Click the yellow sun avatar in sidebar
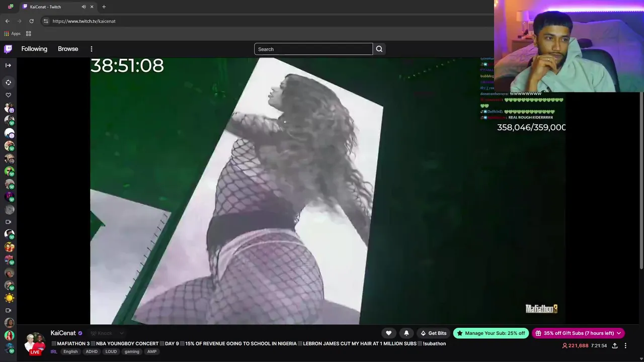Screen dimensions: 644x362 coord(9,298)
